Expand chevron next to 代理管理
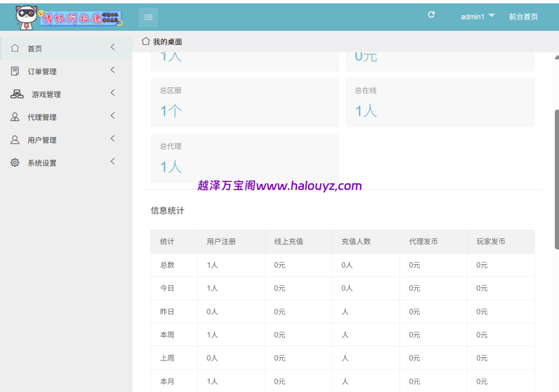Screen dimensions: 559x392 pos(112,115)
